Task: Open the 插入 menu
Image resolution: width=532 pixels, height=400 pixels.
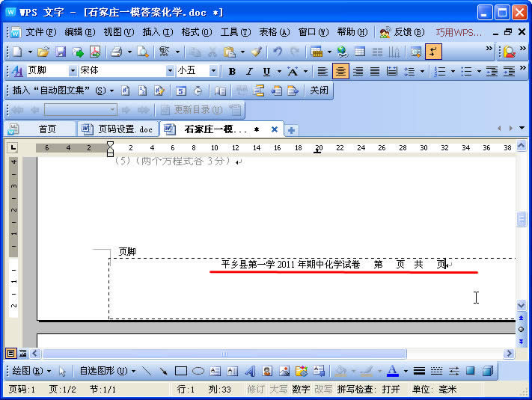Action: (157, 32)
